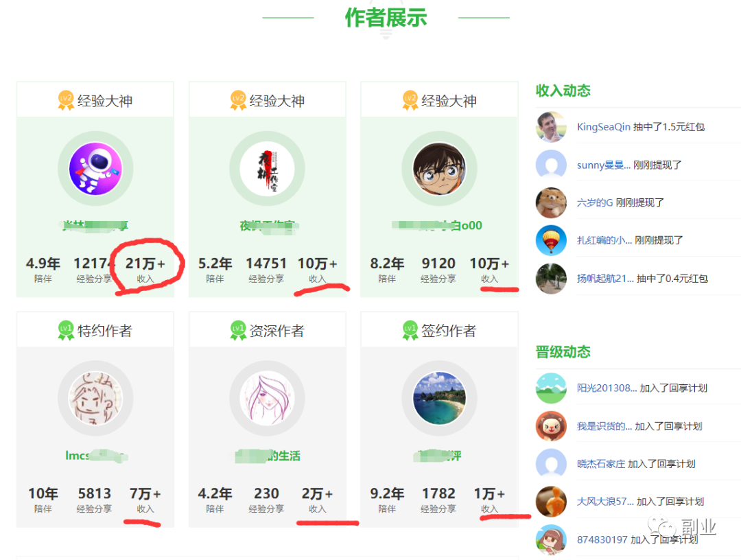
Task: Click the 874830197 username link
Action: click(x=602, y=539)
